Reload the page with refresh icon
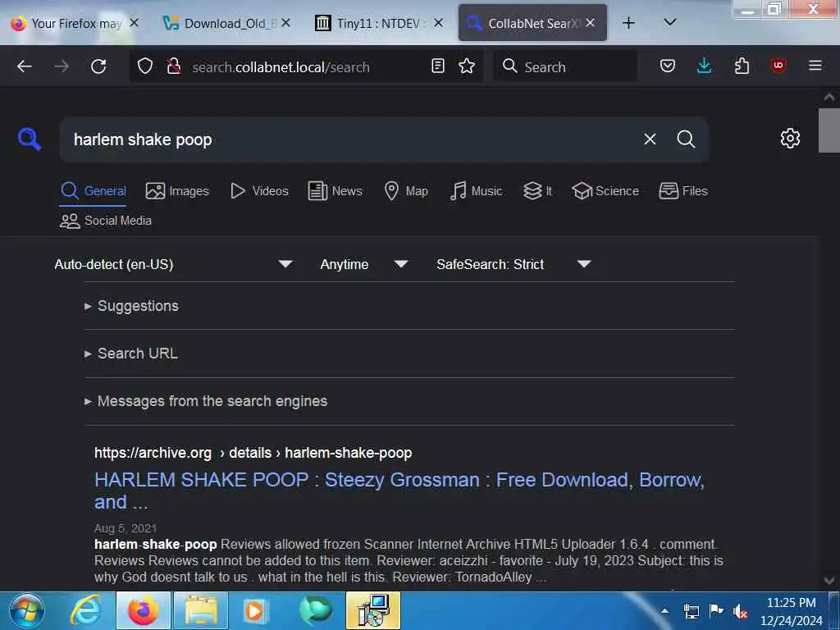840x630 pixels. coord(98,66)
